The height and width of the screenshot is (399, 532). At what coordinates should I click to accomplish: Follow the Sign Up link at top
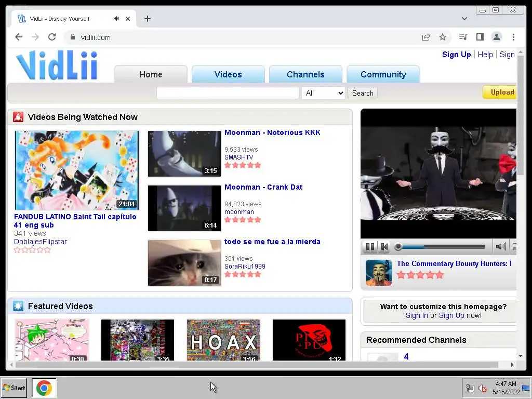coord(456,54)
